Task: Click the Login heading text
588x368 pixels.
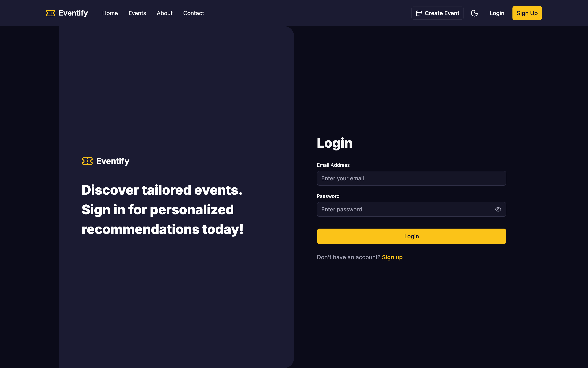Action: 335,143
